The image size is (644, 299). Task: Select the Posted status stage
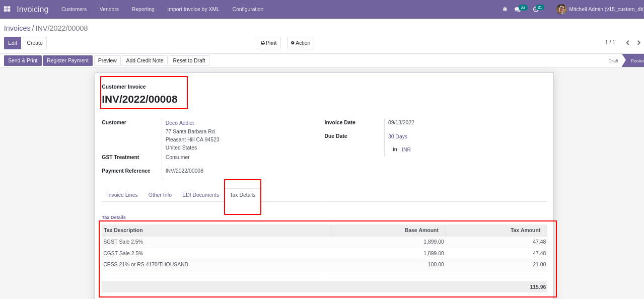point(635,61)
